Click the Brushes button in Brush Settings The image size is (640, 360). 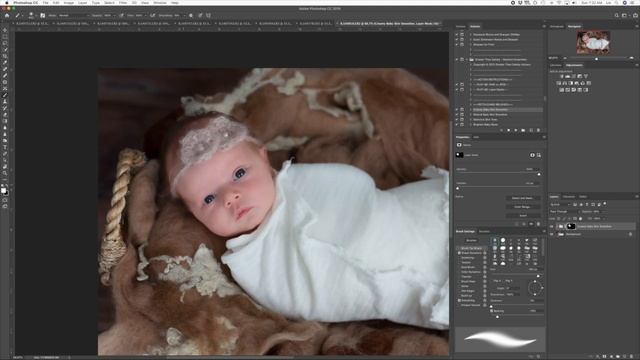tap(471, 241)
